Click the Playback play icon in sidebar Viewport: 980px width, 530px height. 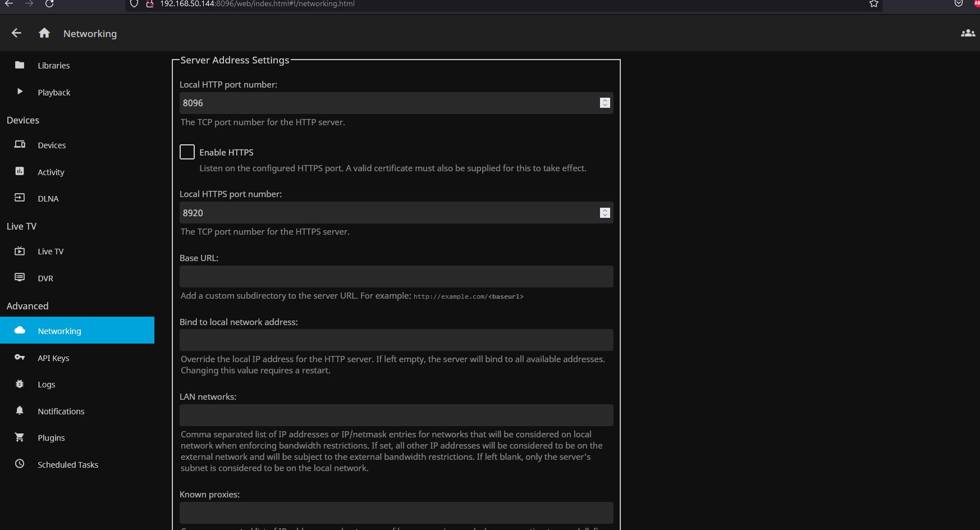click(20, 92)
